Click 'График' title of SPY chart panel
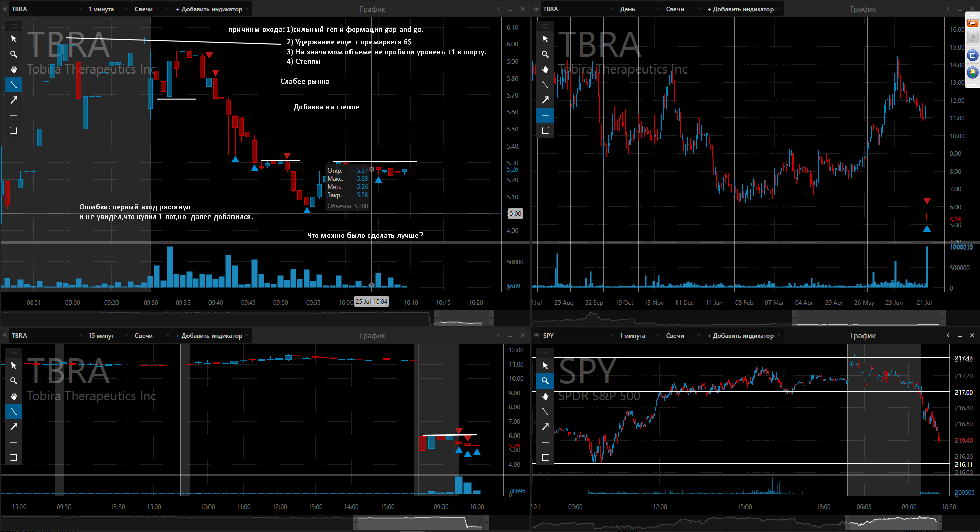Image resolution: width=980 pixels, height=532 pixels. [x=863, y=336]
